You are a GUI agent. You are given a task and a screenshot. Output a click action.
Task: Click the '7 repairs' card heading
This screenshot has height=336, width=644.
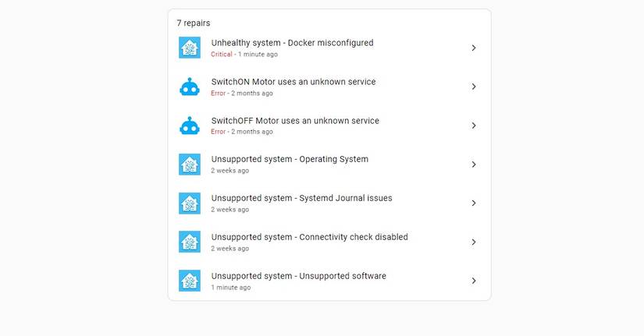click(193, 23)
